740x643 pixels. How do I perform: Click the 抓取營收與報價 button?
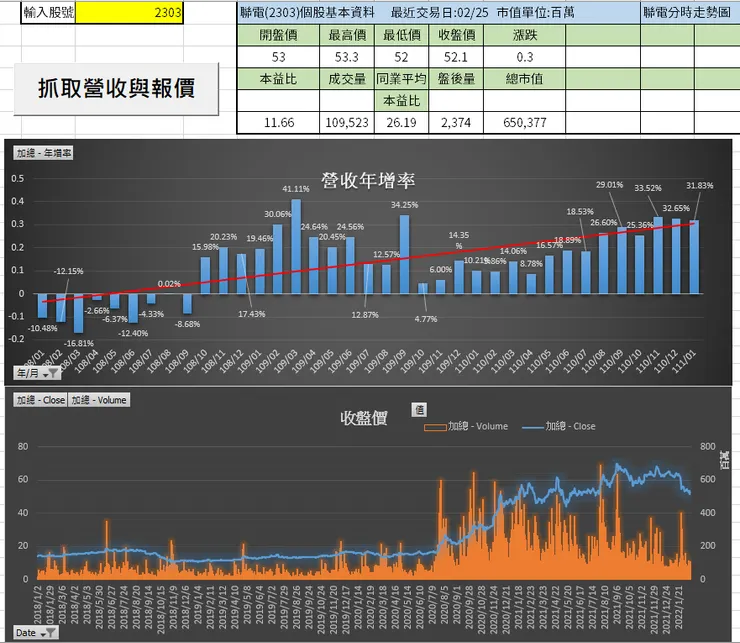(116, 88)
